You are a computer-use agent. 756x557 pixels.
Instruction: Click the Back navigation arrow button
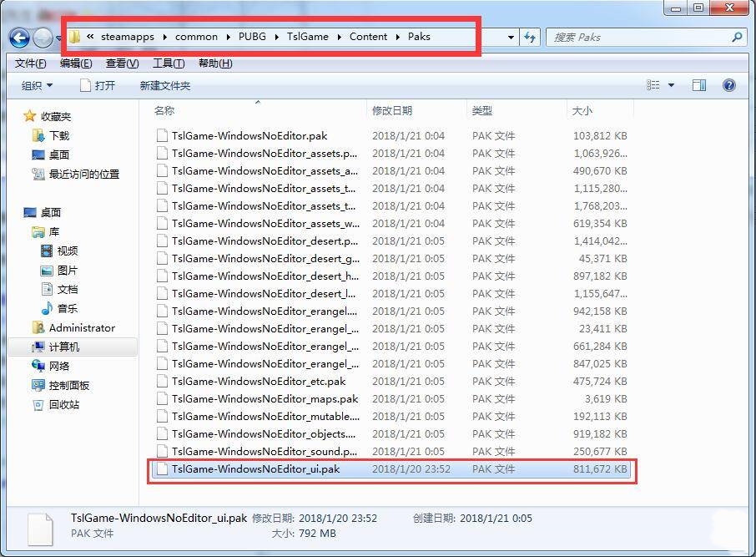pyautogui.click(x=20, y=38)
